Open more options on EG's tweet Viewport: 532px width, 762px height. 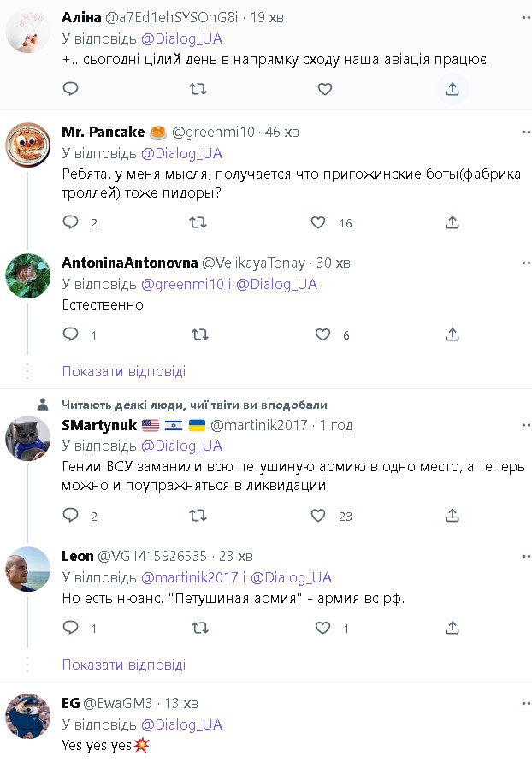coord(525,703)
